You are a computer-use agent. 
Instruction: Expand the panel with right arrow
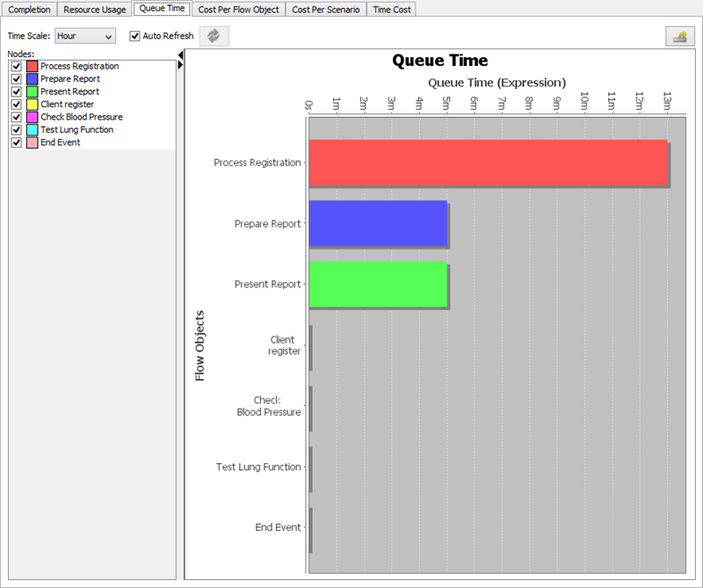pyautogui.click(x=180, y=65)
